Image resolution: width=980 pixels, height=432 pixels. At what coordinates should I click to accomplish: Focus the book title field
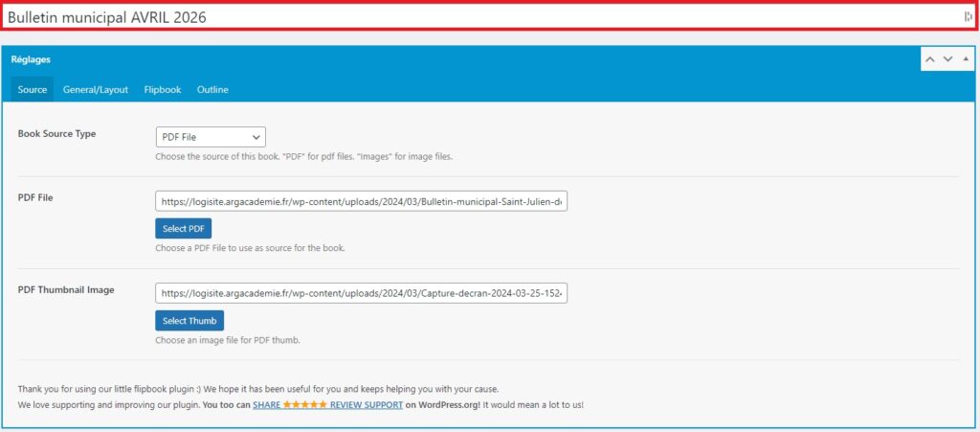(x=479, y=17)
